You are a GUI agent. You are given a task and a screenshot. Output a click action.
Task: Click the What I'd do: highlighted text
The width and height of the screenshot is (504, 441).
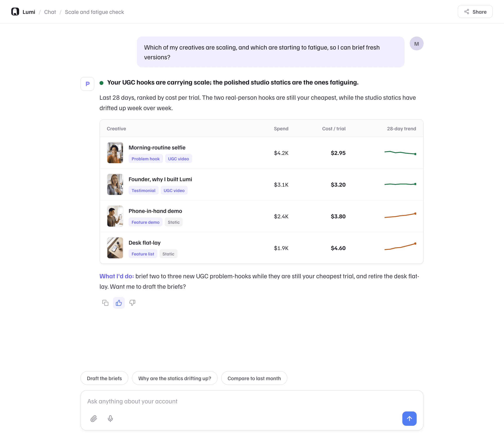pyautogui.click(x=117, y=276)
